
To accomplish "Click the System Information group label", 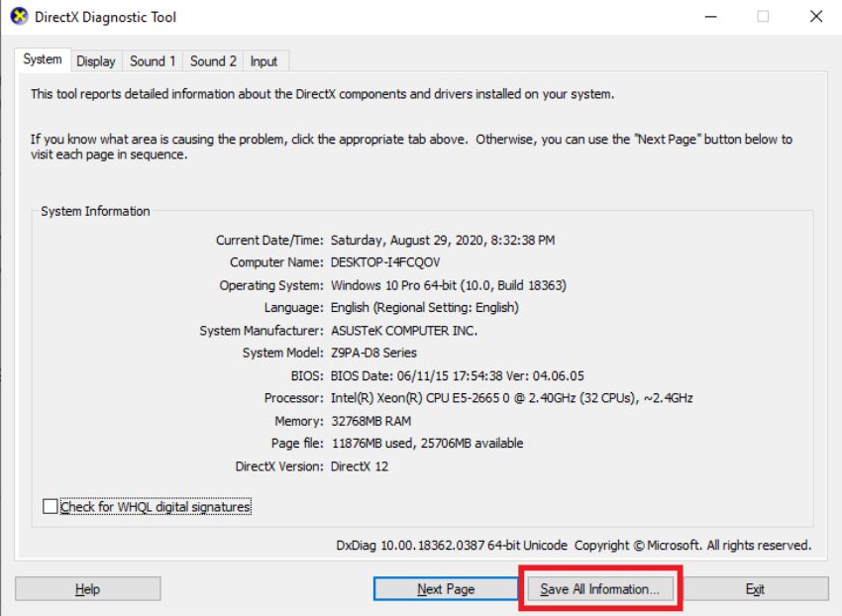I will [95, 211].
